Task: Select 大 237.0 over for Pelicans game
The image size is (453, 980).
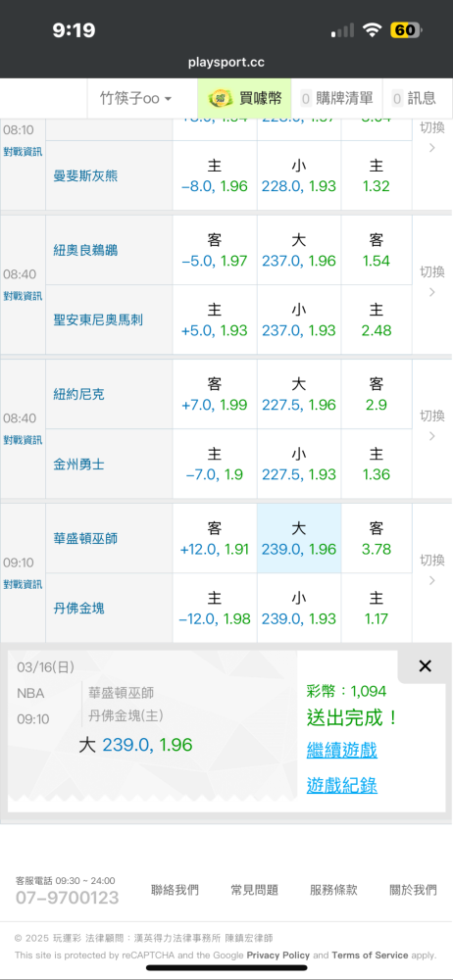Action: pos(299,250)
